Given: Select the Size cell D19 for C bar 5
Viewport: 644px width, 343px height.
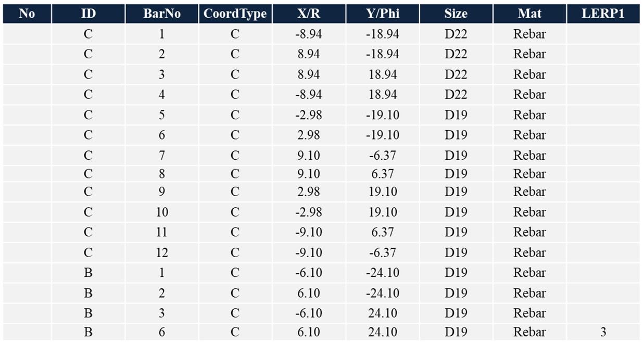Looking at the screenshot, I should 456,115.
